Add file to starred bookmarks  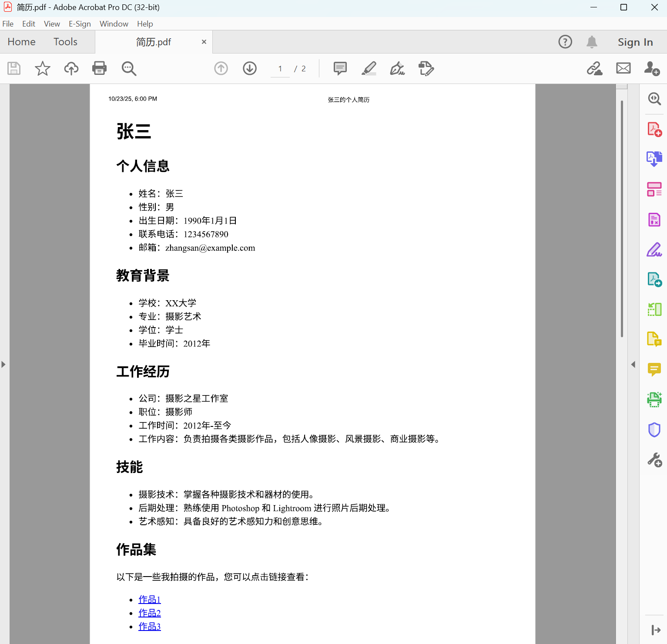pos(42,68)
